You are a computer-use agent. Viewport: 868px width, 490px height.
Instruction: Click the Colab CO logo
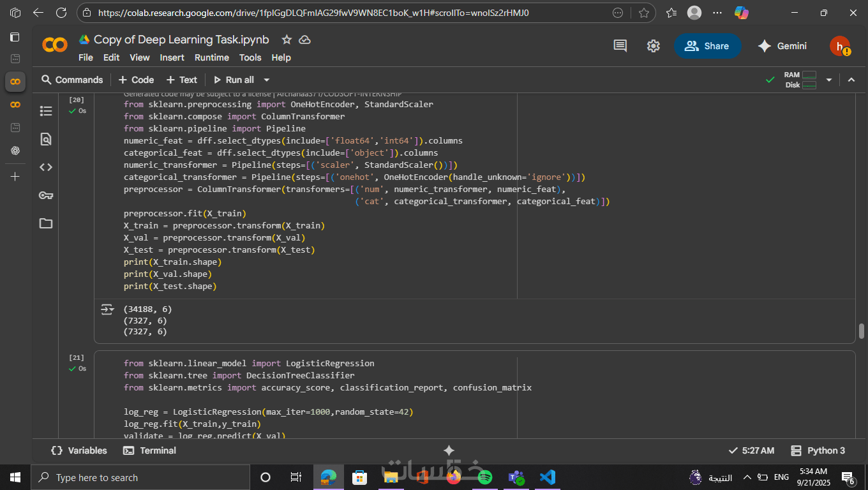(x=55, y=45)
